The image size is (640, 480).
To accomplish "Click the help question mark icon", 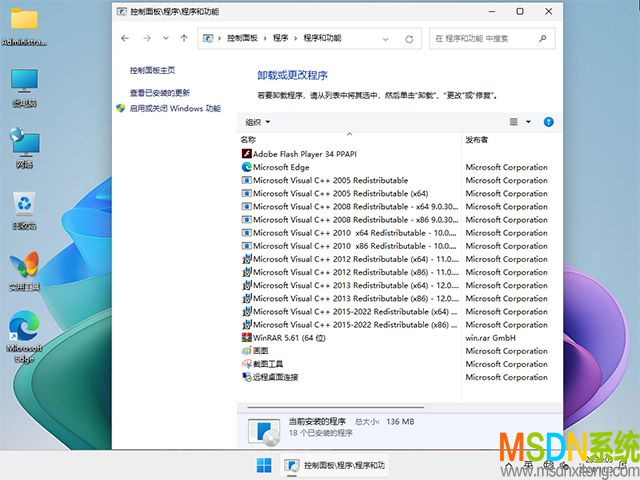I will pos(549,122).
